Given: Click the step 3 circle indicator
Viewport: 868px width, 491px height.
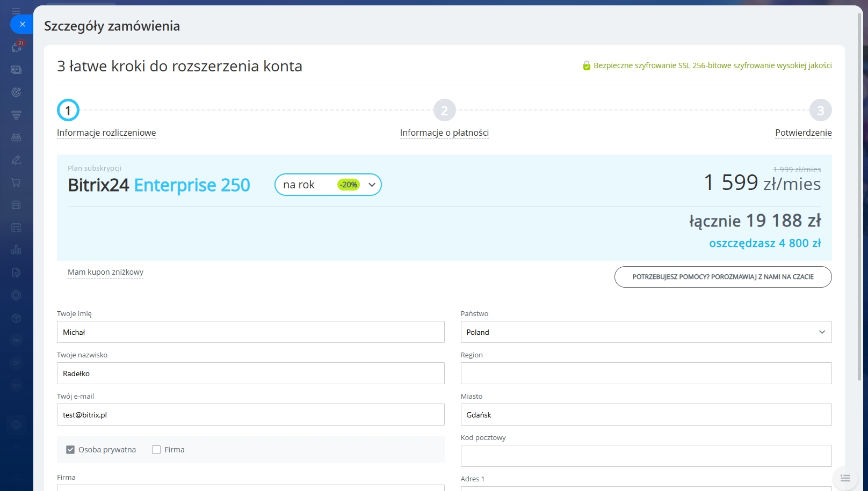Looking at the screenshot, I should pos(820,111).
